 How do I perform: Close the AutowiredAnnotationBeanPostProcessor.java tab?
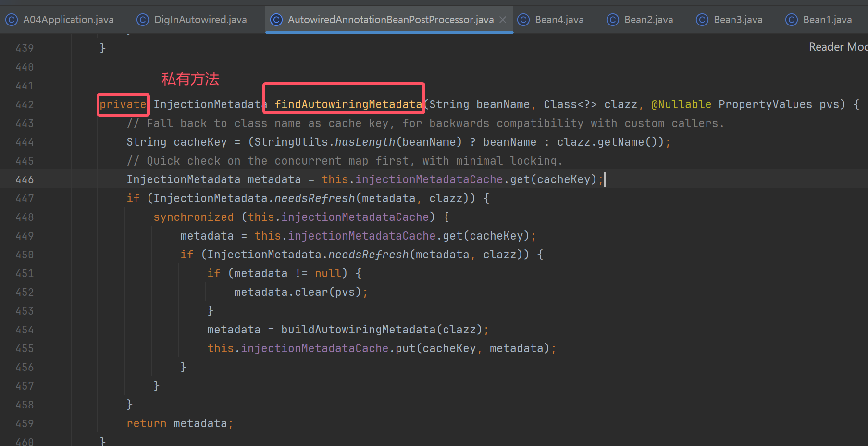click(x=503, y=20)
